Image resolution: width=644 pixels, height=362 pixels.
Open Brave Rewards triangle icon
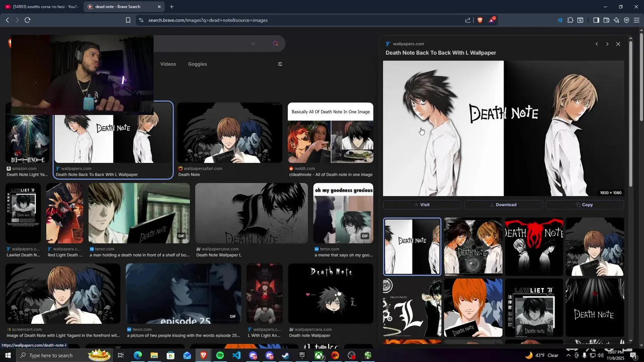click(492, 20)
